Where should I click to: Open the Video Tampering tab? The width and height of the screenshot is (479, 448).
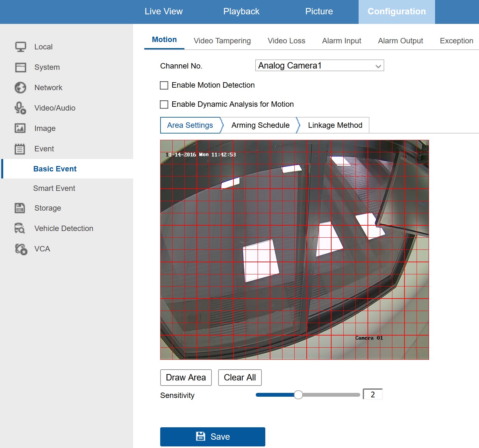coord(222,41)
